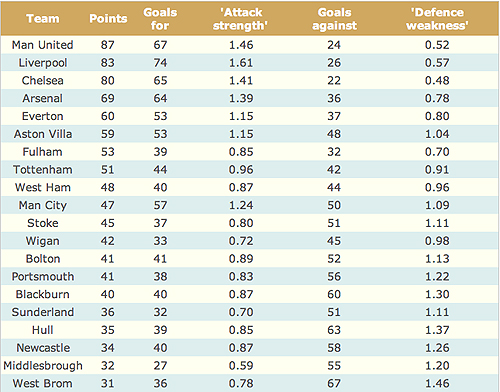Click the Tottenham team name
Screen dimensions: 500x392
pyautogui.click(x=43, y=170)
